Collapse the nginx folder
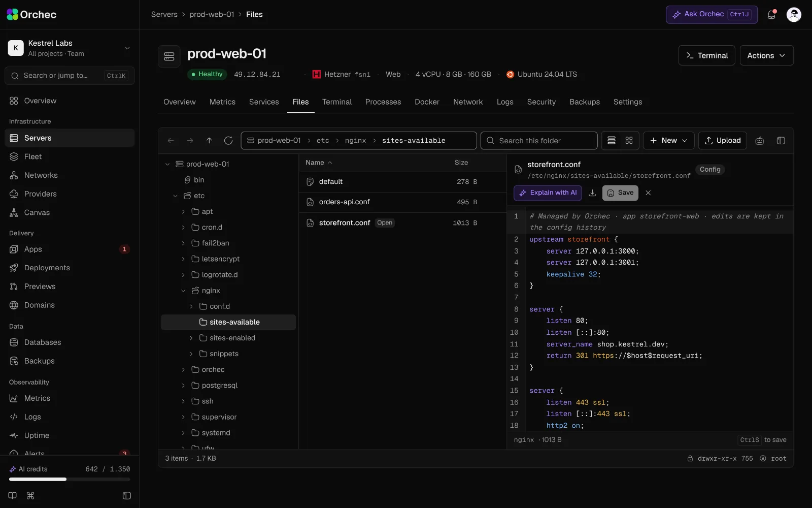Image resolution: width=812 pixels, height=508 pixels. coord(183,291)
